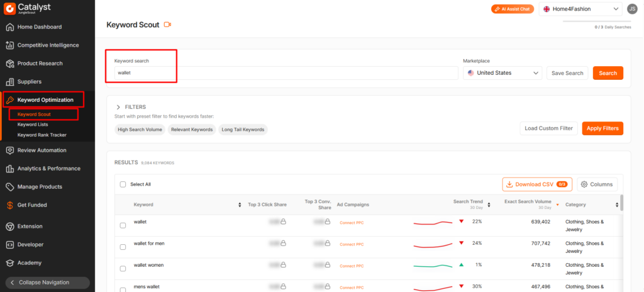Click the orange Search button

click(608, 73)
